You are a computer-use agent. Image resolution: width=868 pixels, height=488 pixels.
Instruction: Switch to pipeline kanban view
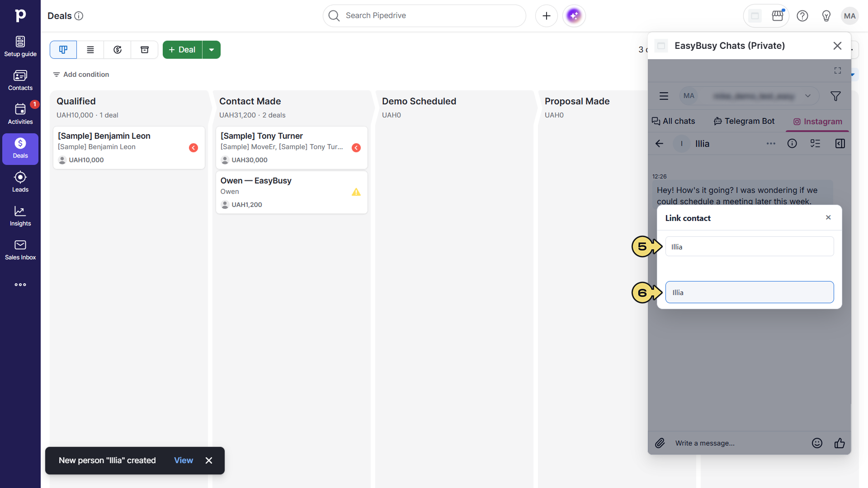pos(63,50)
